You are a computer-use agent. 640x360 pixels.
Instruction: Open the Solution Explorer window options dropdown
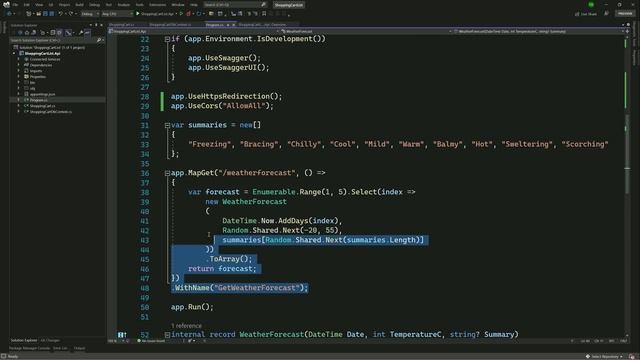coord(91,25)
